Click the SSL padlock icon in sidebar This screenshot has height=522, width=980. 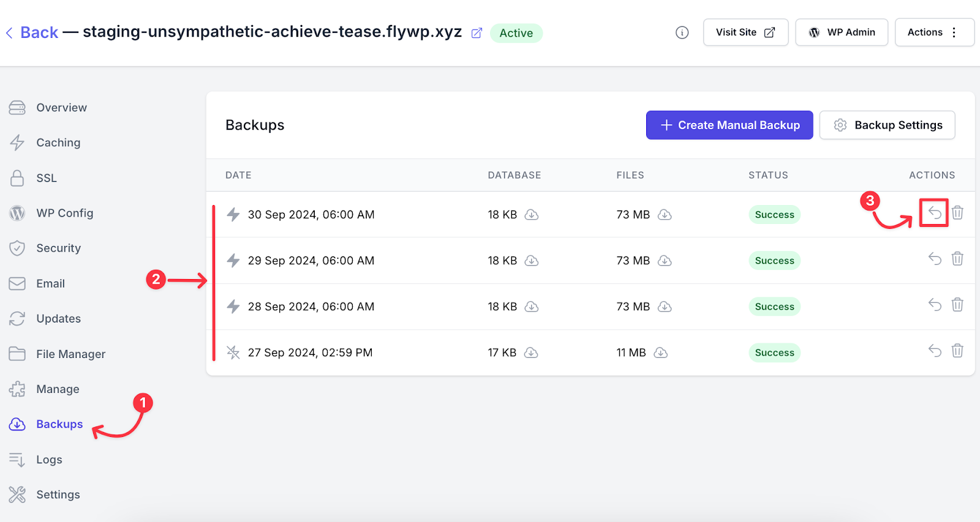click(17, 178)
